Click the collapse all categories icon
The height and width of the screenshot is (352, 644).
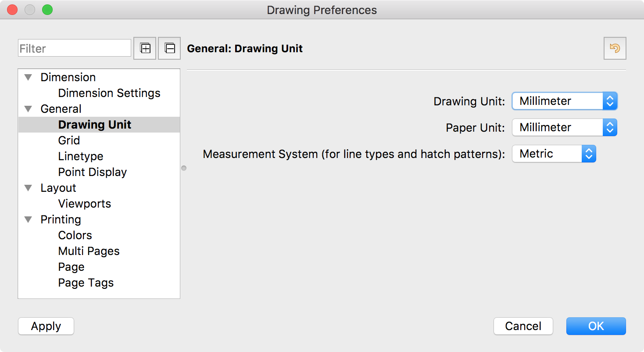click(170, 48)
